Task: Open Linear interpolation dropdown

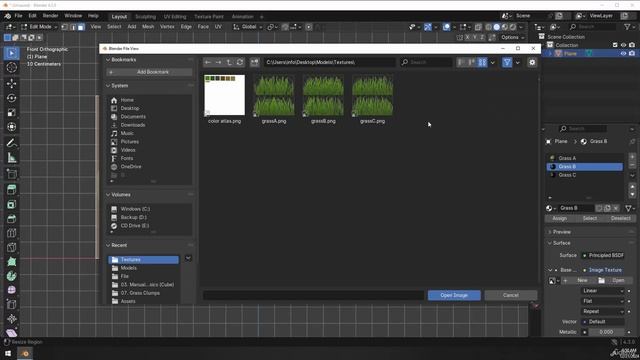Action: (603, 291)
